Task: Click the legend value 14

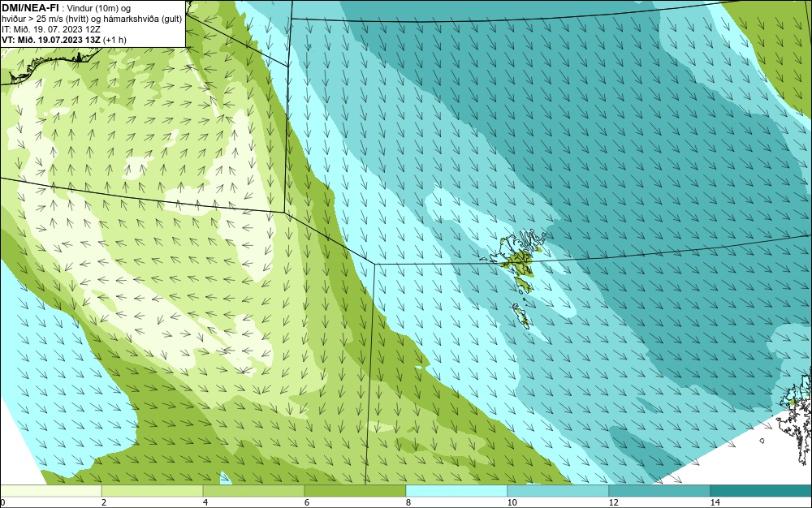Action: click(715, 502)
